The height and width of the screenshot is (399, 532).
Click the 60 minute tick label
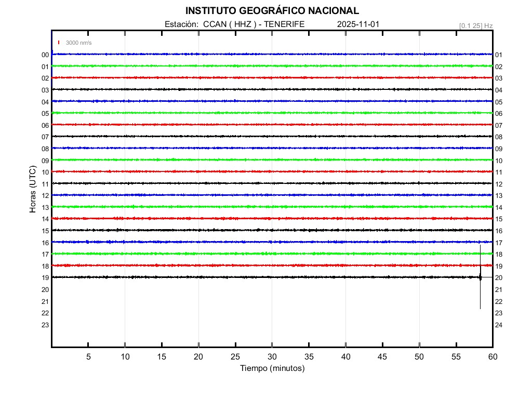pos(493,356)
